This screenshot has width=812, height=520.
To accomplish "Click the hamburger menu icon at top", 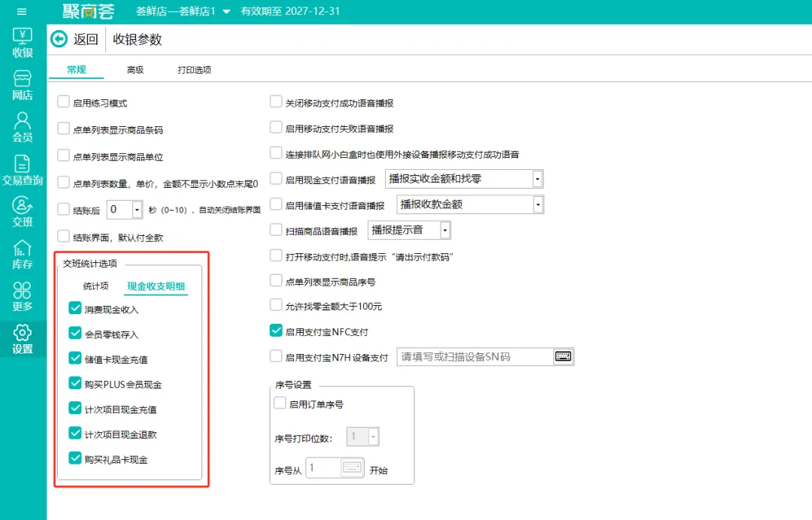I will (x=22, y=11).
